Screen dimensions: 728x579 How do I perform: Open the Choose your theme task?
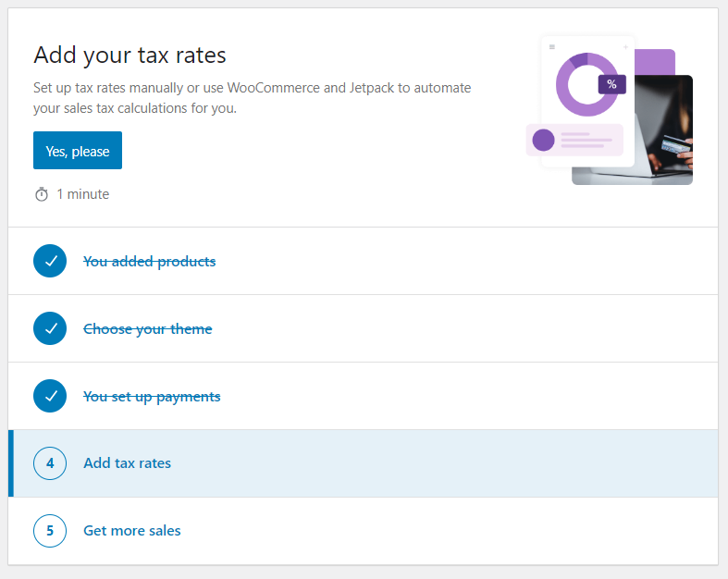point(148,329)
